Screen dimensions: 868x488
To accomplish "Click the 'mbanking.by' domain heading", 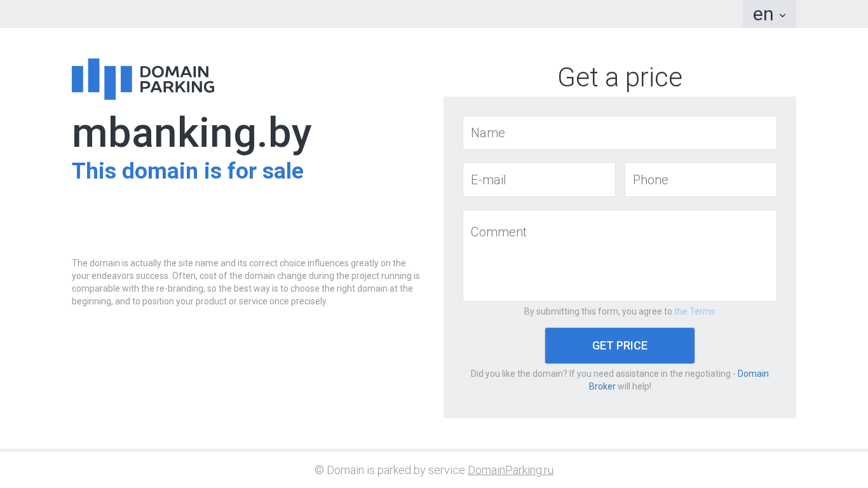I will coord(191,133).
